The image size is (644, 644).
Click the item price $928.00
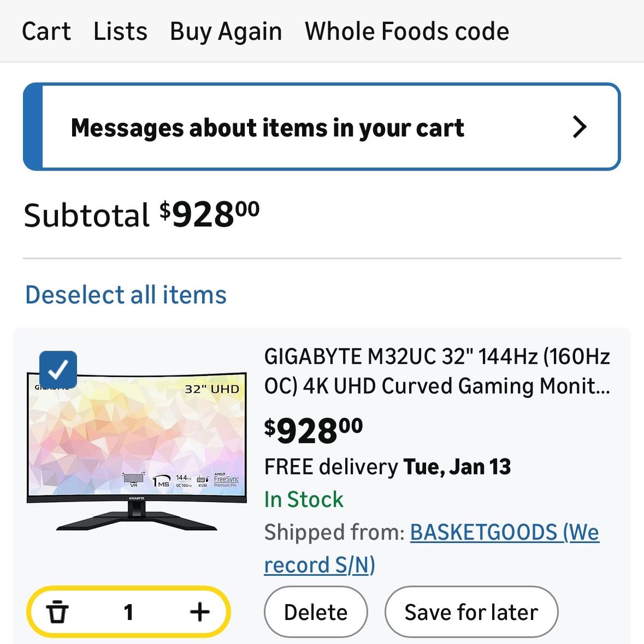pyautogui.click(x=314, y=430)
